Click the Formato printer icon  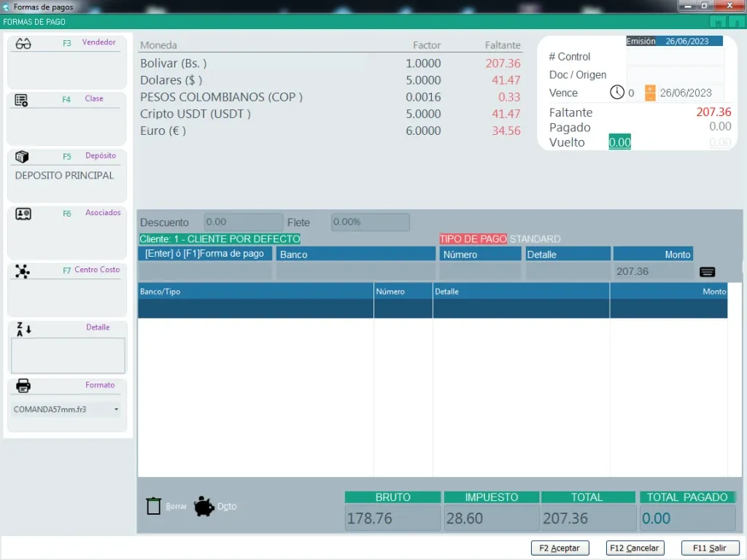point(23,386)
